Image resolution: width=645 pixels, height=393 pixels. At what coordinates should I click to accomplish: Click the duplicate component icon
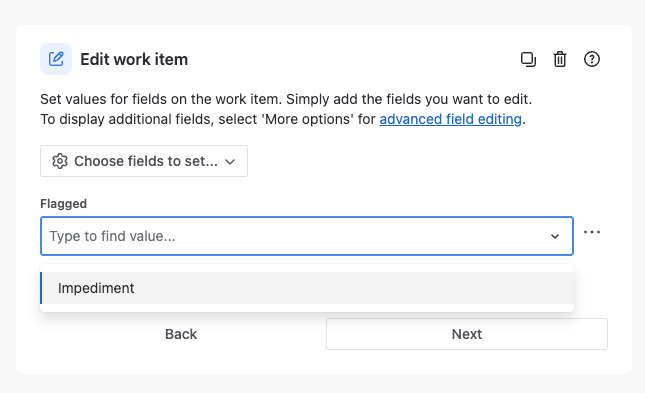(x=528, y=59)
